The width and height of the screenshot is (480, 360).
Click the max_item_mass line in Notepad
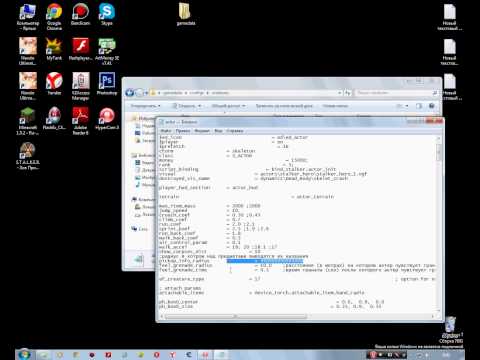click(210, 206)
